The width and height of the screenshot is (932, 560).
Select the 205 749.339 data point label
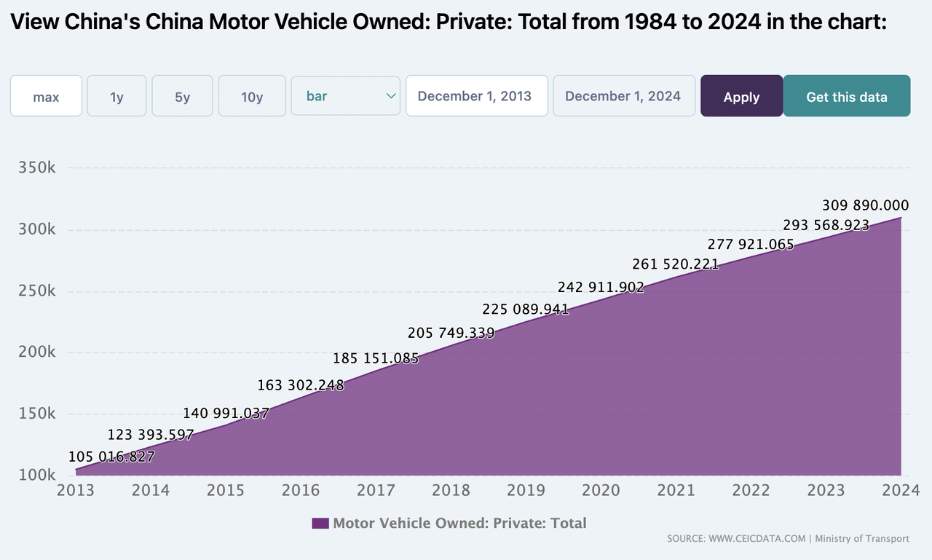[451, 334]
